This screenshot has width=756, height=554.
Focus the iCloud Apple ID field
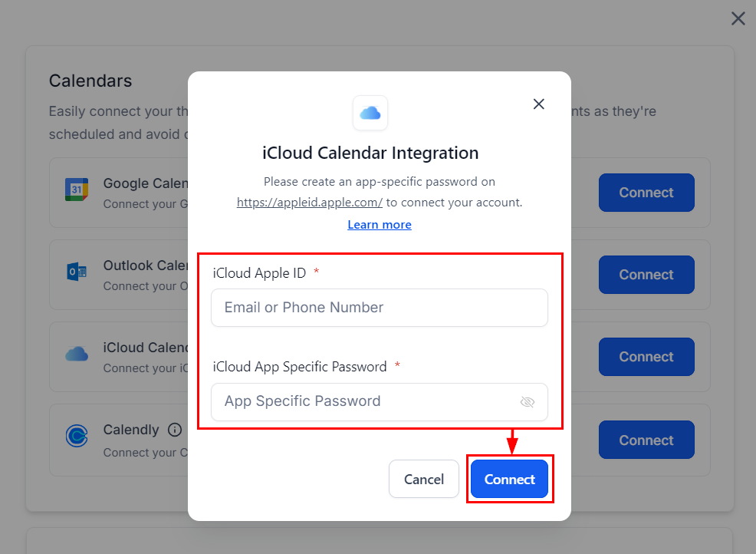(380, 308)
